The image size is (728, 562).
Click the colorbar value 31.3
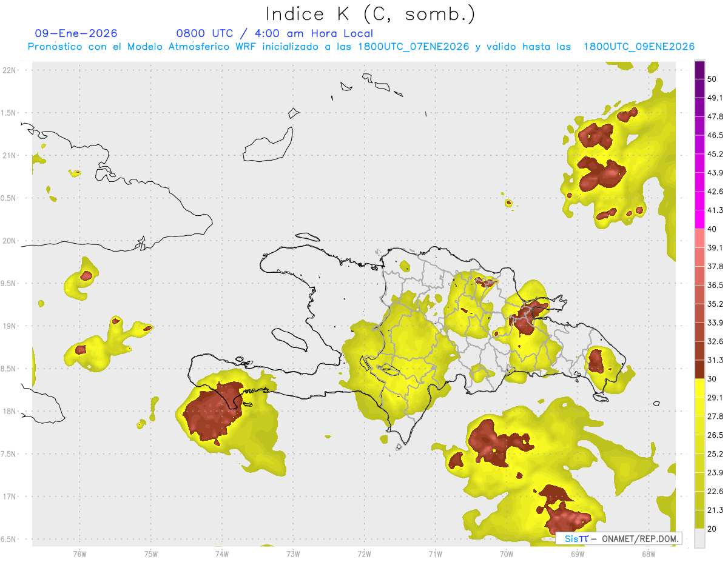(x=715, y=360)
